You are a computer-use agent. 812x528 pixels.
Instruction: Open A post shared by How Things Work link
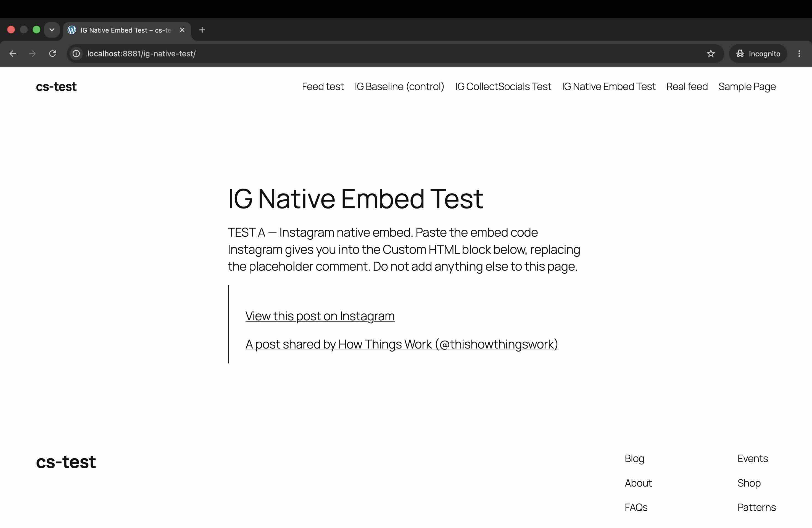point(402,344)
